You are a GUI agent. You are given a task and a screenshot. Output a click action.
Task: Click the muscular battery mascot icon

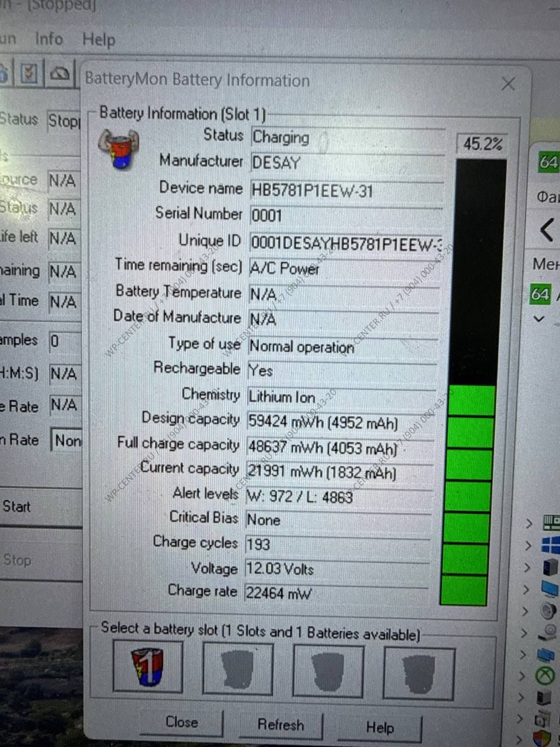click(x=119, y=149)
